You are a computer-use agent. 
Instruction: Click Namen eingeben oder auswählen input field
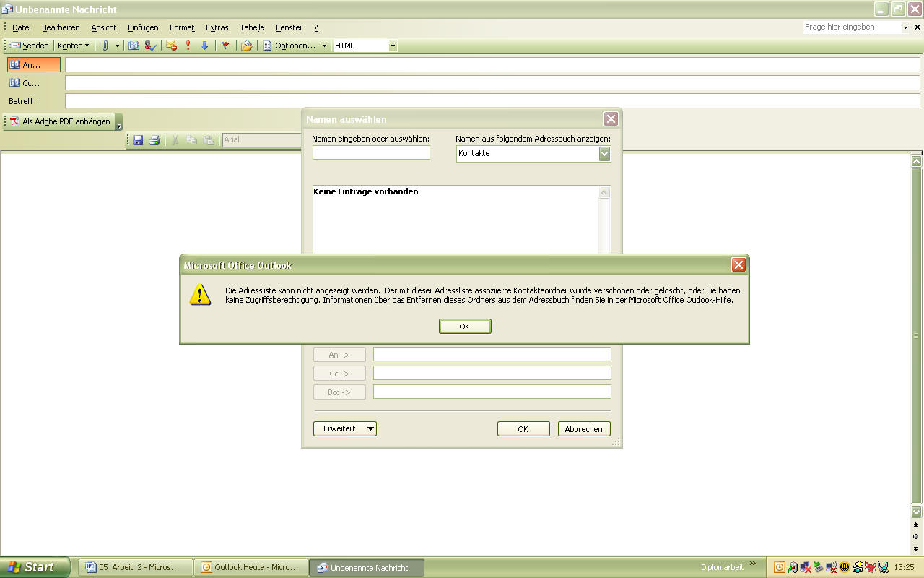(x=371, y=152)
